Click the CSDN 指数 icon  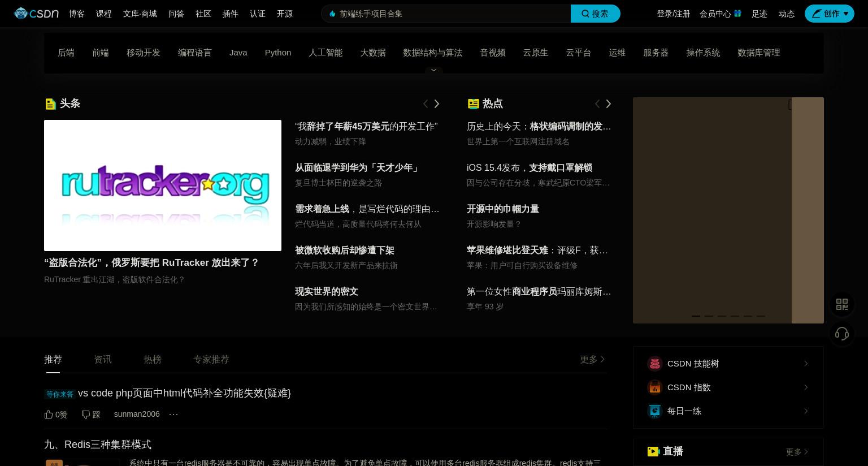point(655,387)
